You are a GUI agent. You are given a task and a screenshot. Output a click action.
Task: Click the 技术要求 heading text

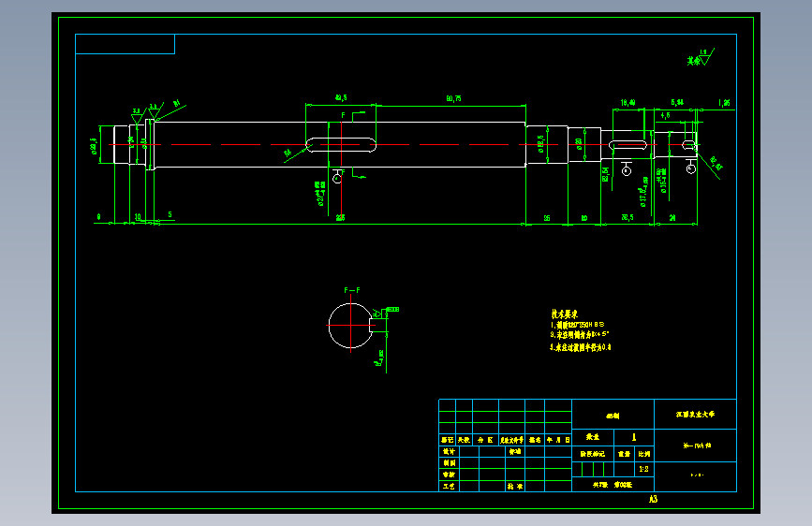click(x=564, y=314)
